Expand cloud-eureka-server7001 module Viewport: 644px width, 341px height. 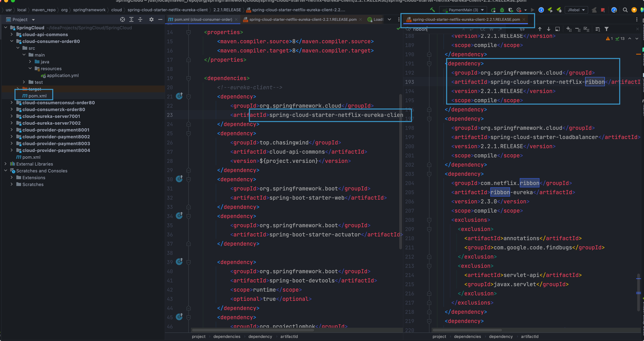[x=12, y=116]
